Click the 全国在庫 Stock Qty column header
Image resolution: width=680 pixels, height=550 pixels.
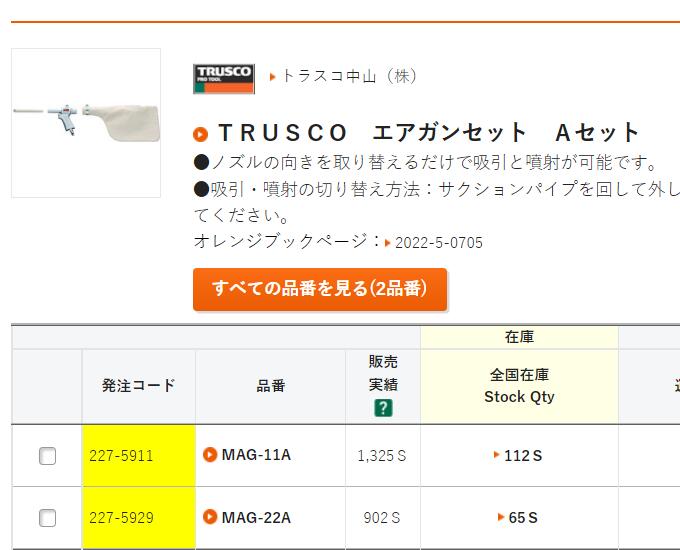pyautogui.click(x=519, y=385)
